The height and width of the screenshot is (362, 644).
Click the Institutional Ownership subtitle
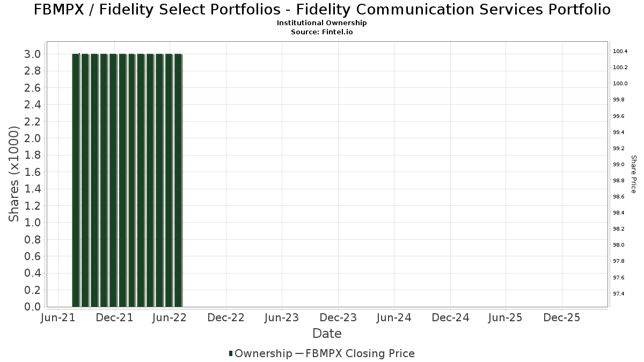[322, 23]
